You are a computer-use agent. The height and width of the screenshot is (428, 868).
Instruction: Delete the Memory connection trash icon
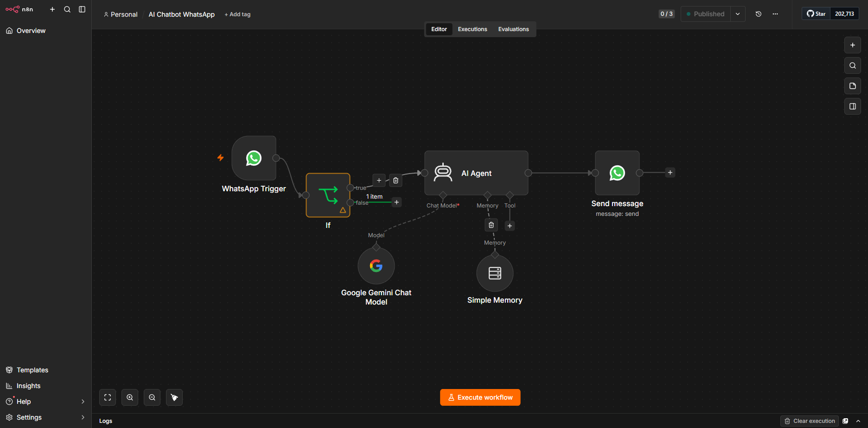[491, 225]
